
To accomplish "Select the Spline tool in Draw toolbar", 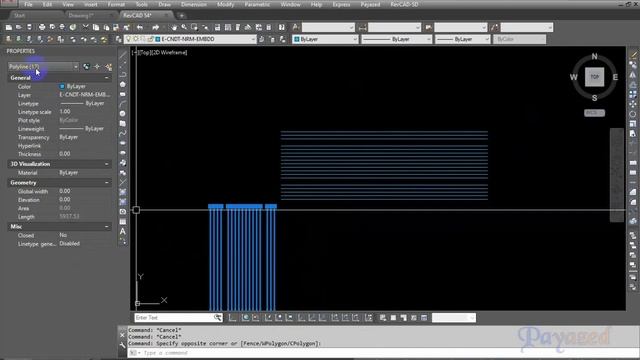I will 123,133.
